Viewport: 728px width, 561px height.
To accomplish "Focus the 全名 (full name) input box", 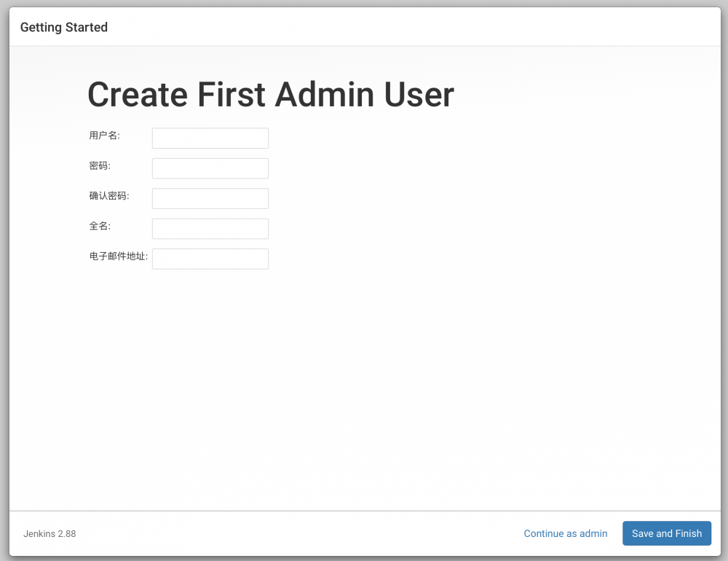I will pyautogui.click(x=210, y=228).
